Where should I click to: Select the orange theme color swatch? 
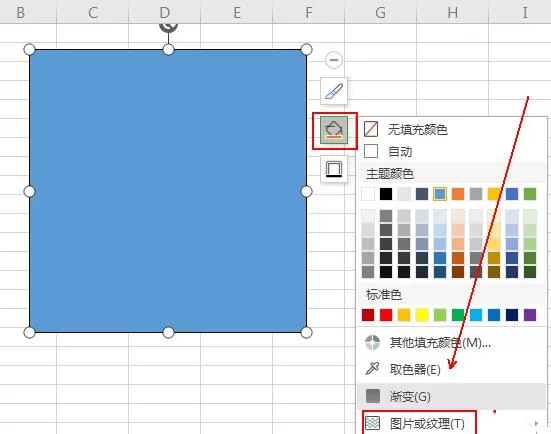458,194
